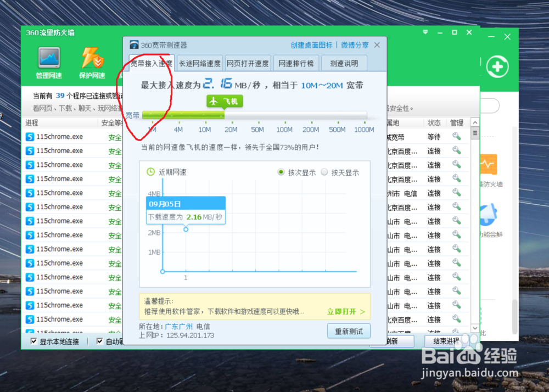Click the 360宽带测速器 title icon
549x392 pixels.
[x=134, y=45]
